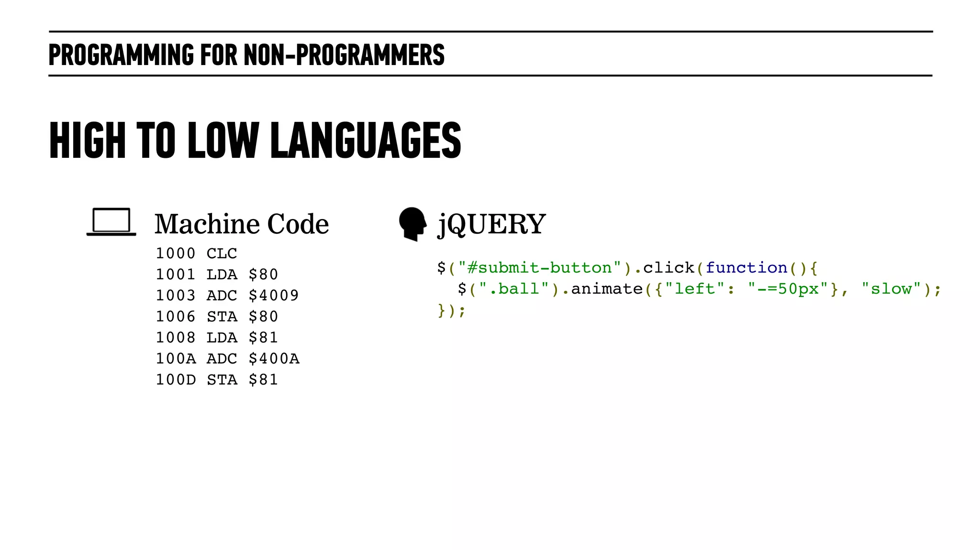980x550 pixels.
Task: Click the laptop icon beside Machine Code
Action: [111, 222]
